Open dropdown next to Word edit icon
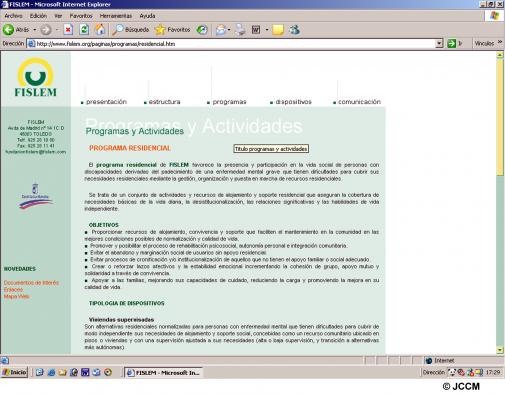Viewport: 505px width, 394px height. click(x=267, y=30)
